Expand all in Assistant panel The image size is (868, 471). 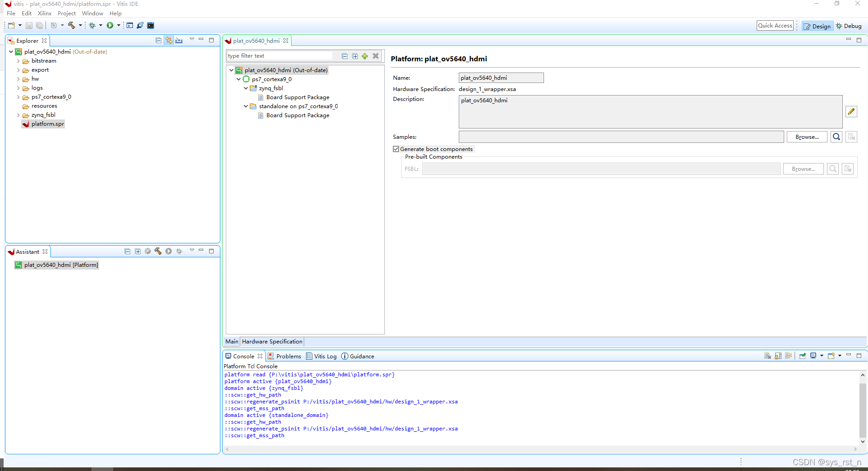pyautogui.click(x=137, y=252)
